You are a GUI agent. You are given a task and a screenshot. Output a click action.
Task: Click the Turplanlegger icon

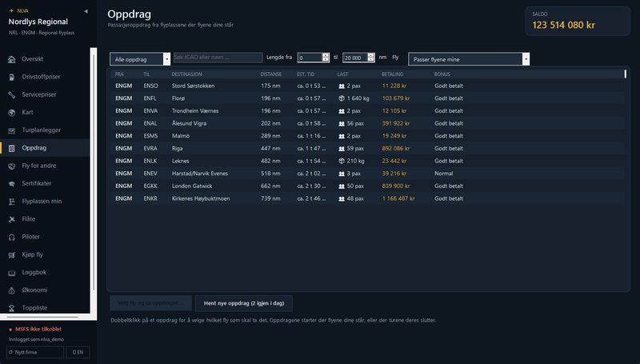click(x=12, y=130)
